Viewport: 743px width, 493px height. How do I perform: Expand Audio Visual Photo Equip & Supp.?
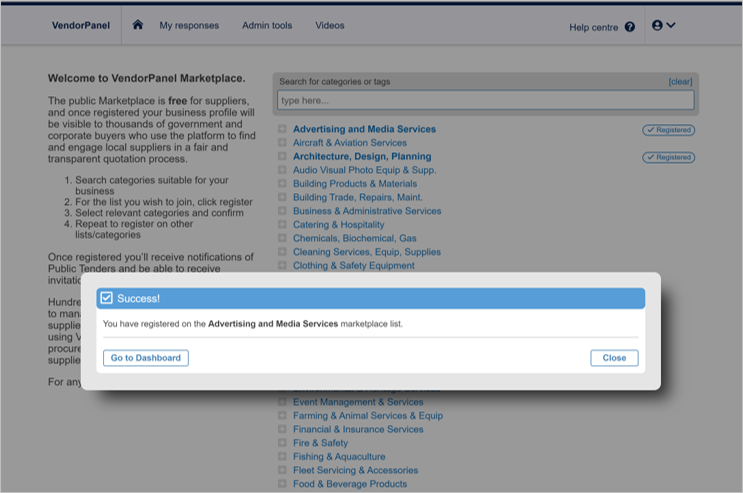[x=282, y=170]
